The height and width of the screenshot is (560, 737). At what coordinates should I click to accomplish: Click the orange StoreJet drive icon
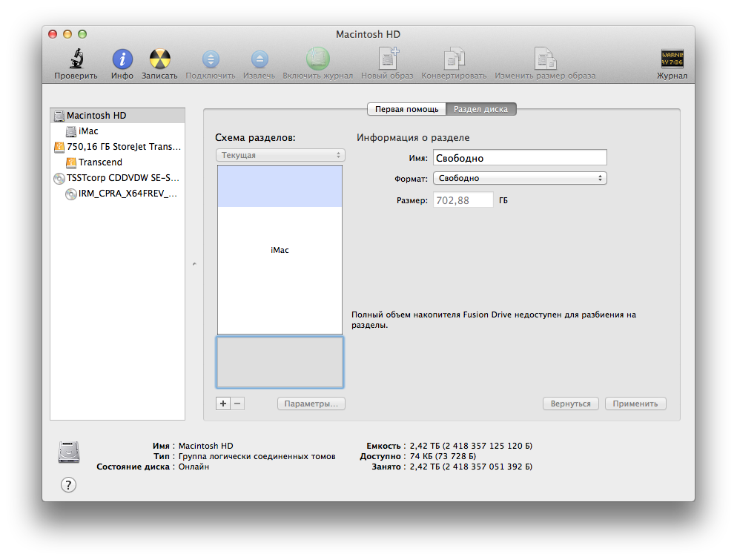click(x=59, y=147)
